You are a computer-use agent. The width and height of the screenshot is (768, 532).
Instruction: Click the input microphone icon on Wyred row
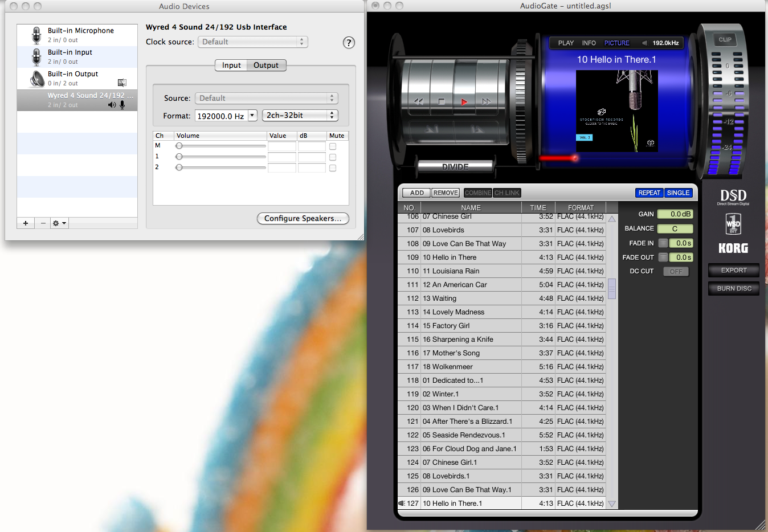(x=122, y=105)
